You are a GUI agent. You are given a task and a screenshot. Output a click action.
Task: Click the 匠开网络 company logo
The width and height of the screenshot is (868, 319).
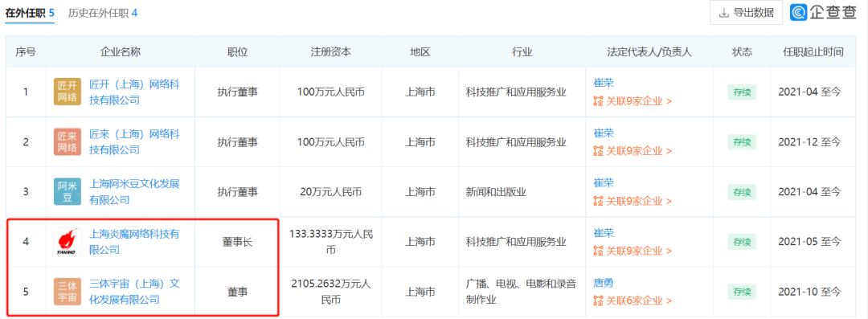coord(68,92)
